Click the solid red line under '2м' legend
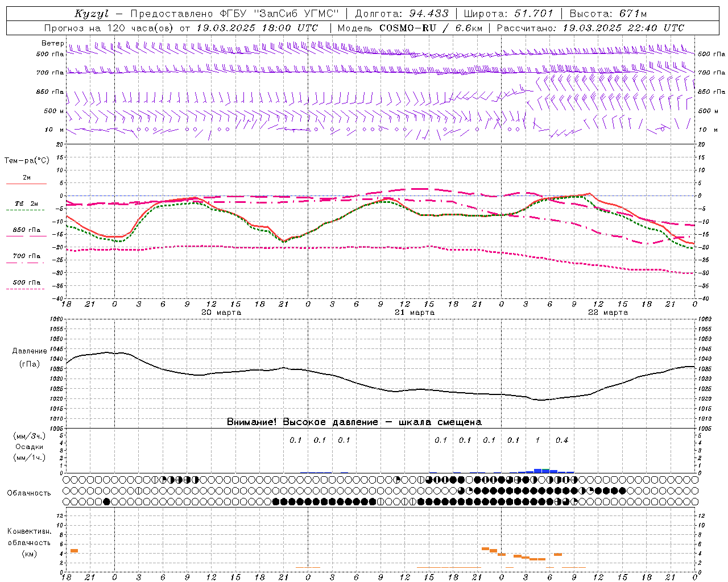Viewport: 728px width, 582px height. [26, 184]
